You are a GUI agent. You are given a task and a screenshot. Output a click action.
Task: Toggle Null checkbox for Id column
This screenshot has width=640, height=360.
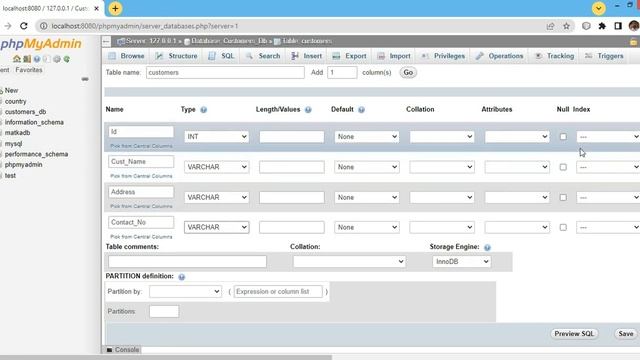pos(563,137)
